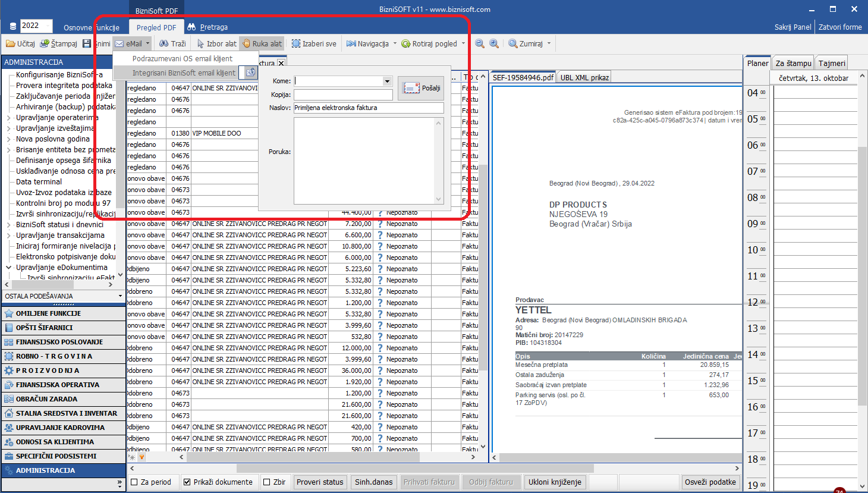
Task: Open the Ostala podešavanja dropdown
Action: click(x=120, y=296)
